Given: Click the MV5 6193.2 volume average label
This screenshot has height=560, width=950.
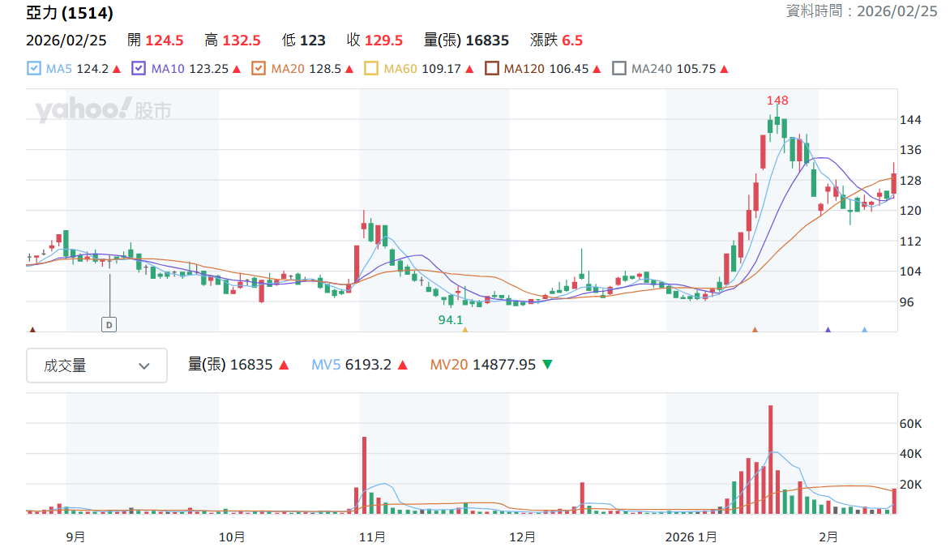Looking at the screenshot, I should tap(352, 365).
